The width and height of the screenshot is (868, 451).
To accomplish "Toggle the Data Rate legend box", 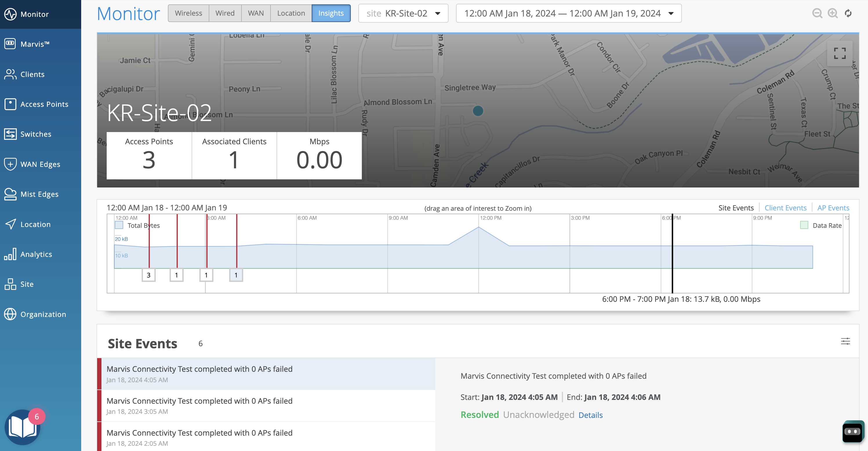I will (804, 225).
